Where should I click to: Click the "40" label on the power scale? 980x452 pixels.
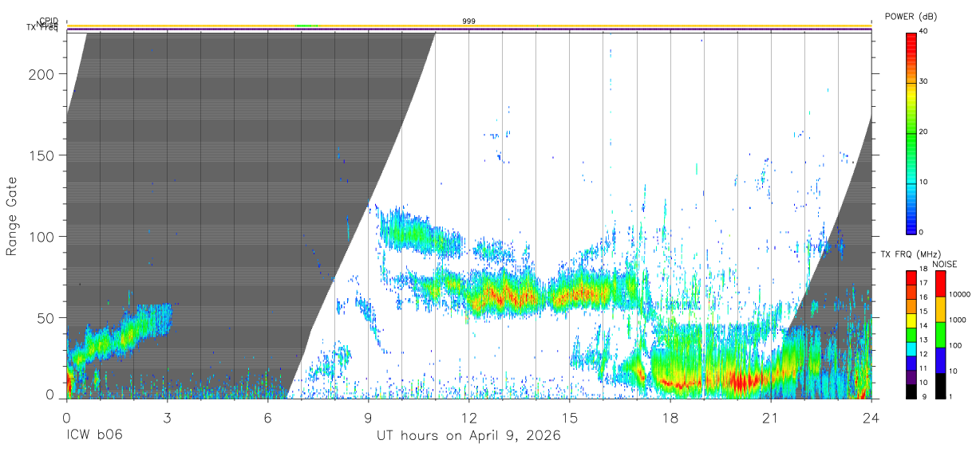pos(924,32)
